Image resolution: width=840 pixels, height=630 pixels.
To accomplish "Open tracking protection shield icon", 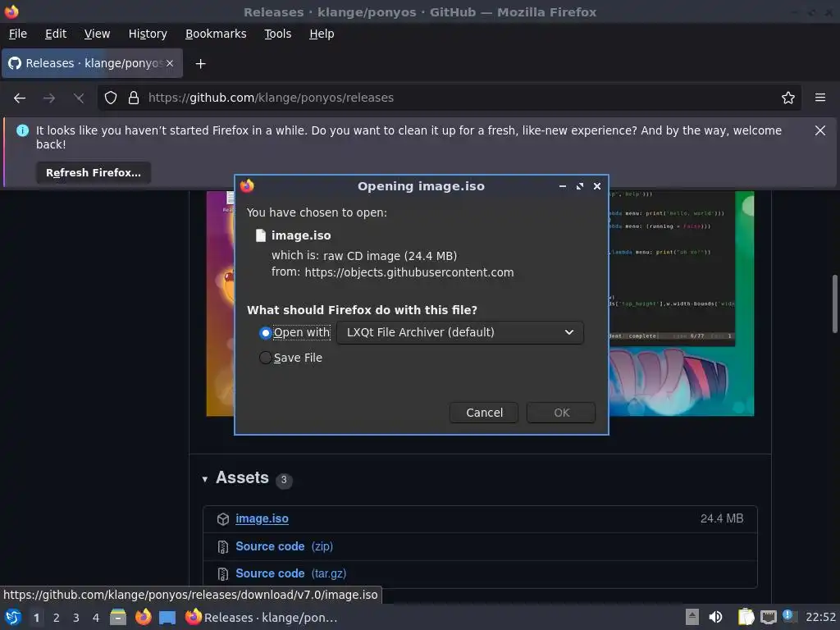I will tap(111, 98).
